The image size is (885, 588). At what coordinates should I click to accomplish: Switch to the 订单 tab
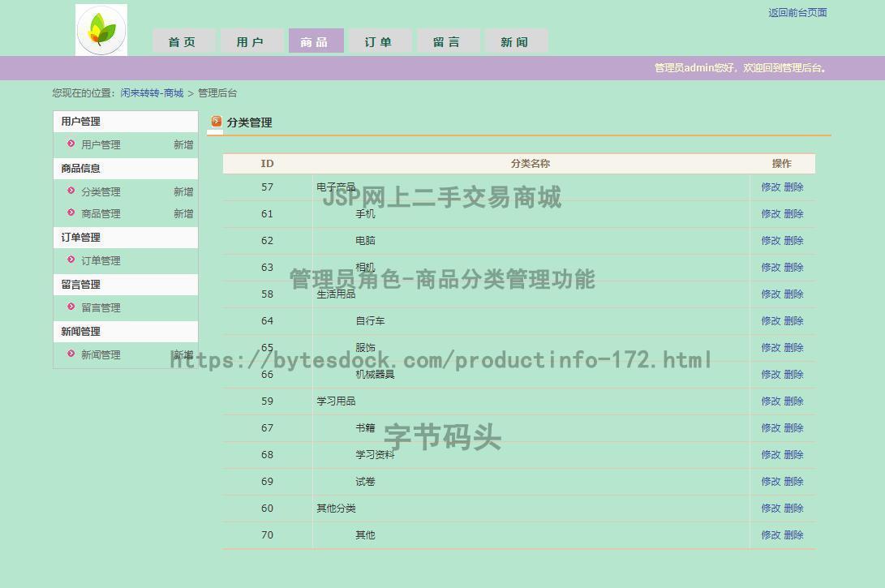tap(380, 41)
